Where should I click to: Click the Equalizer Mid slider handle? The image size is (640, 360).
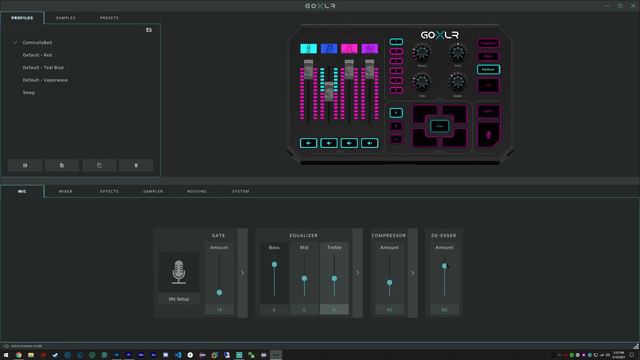(304, 278)
